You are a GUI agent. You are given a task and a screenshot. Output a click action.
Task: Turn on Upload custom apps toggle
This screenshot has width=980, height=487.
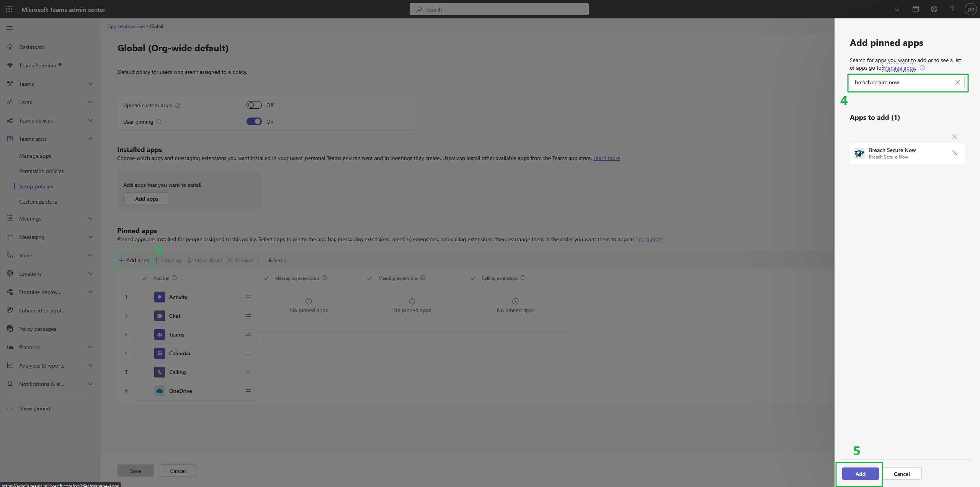point(254,105)
